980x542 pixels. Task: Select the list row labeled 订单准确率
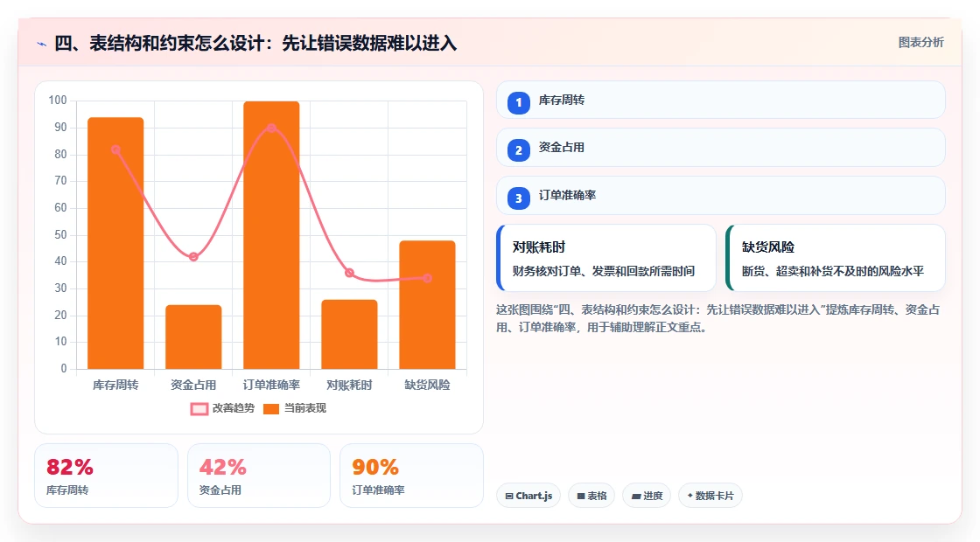click(x=721, y=196)
